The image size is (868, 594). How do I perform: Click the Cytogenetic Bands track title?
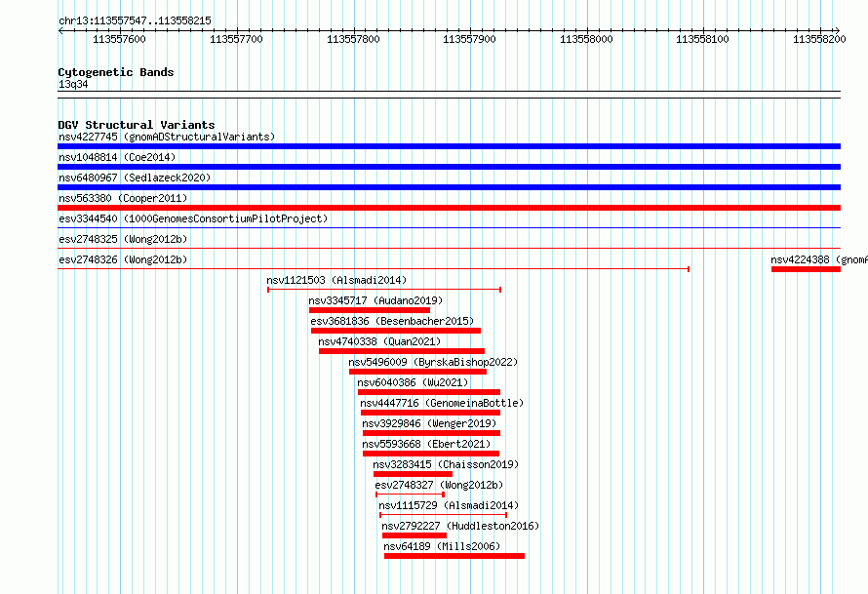116,72
